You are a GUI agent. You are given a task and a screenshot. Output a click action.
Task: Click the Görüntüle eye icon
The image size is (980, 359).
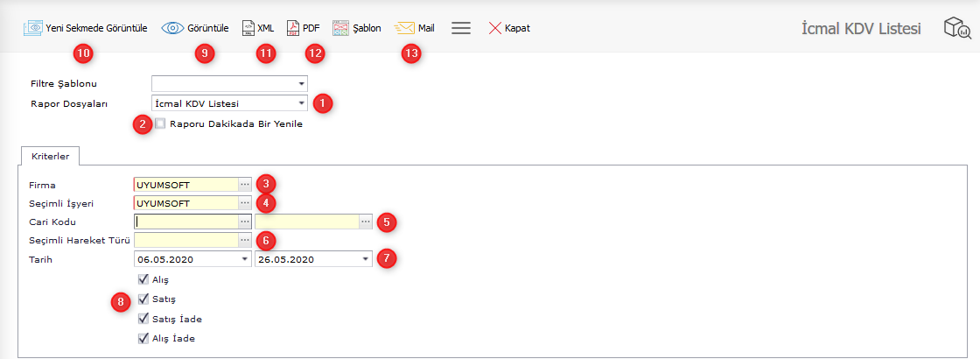[172, 28]
